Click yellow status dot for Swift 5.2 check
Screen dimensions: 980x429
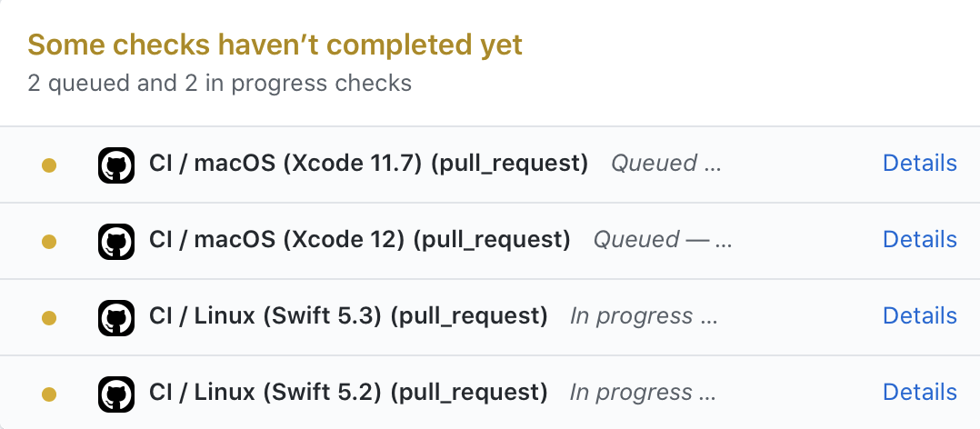(49, 394)
